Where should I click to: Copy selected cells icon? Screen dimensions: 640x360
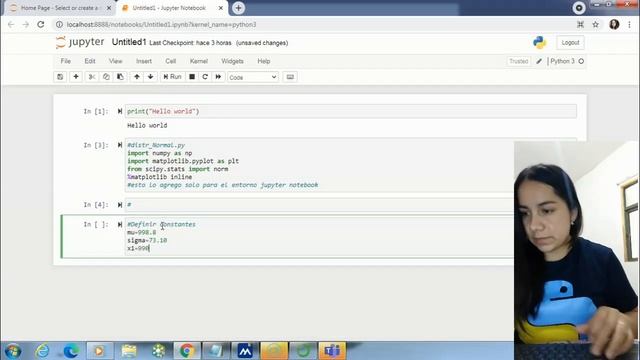point(106,77)
